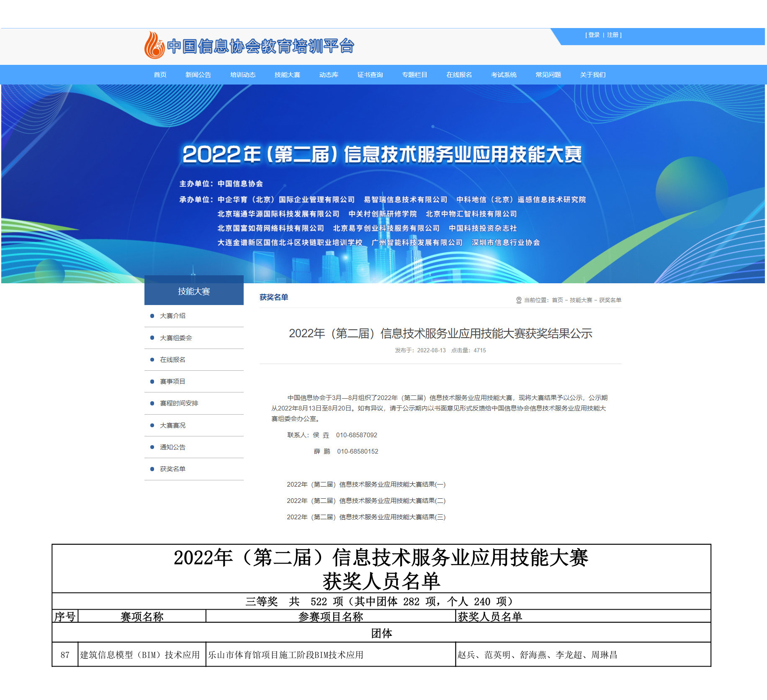Image resolution: width=767 pixels, height=700 pixels.
Task: Click the 点击量 4715 count
Action: point(468,350)
